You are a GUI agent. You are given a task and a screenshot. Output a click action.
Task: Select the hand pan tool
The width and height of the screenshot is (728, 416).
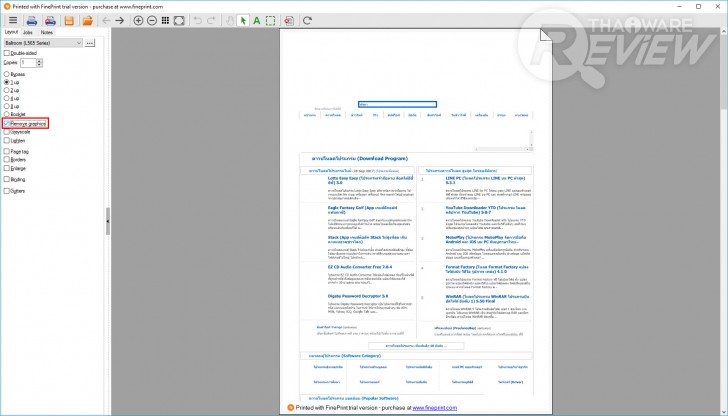tap(230, 20)
